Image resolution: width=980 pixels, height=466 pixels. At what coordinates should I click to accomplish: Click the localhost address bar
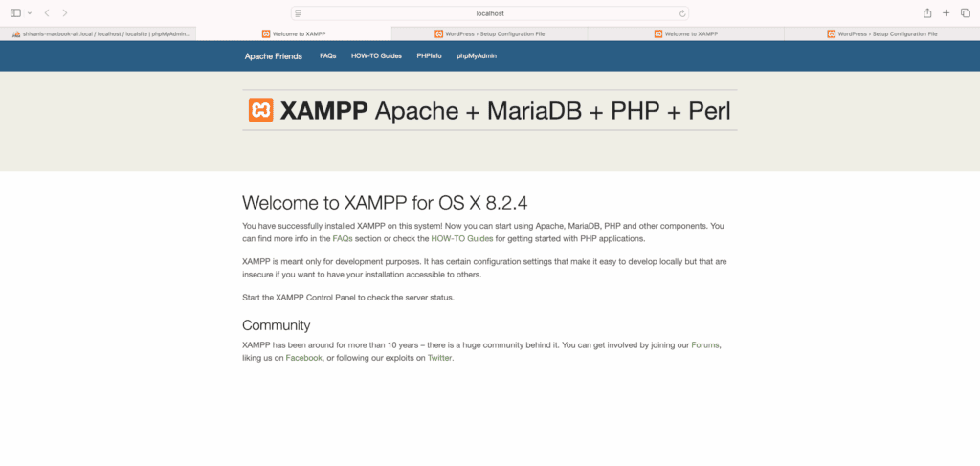pos(490,13)
